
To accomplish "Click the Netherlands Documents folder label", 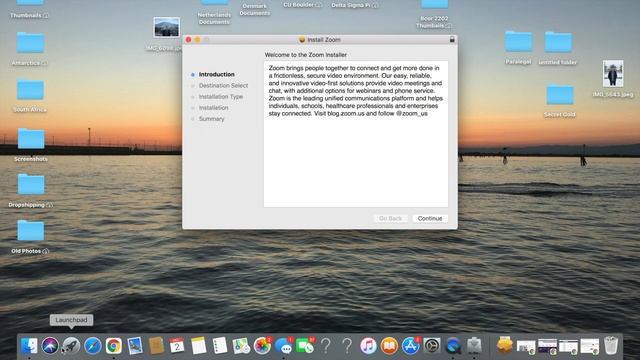I will click(x=214, y=18).
